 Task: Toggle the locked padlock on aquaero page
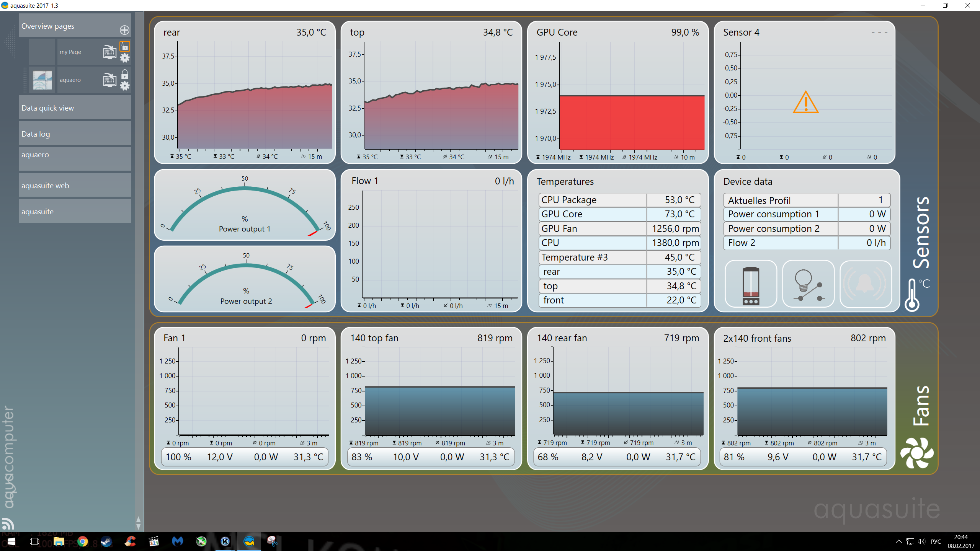(125, 74)
